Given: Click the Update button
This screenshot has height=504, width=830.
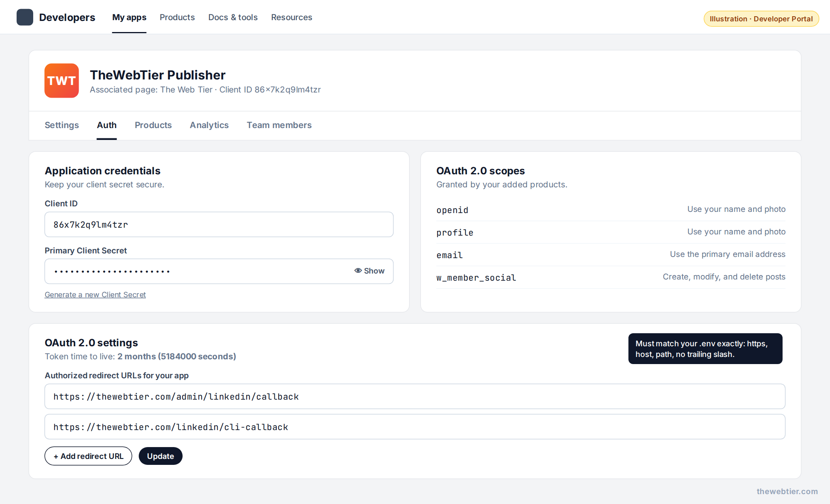Looking at the screenshot, I should [x=160, y=456].
